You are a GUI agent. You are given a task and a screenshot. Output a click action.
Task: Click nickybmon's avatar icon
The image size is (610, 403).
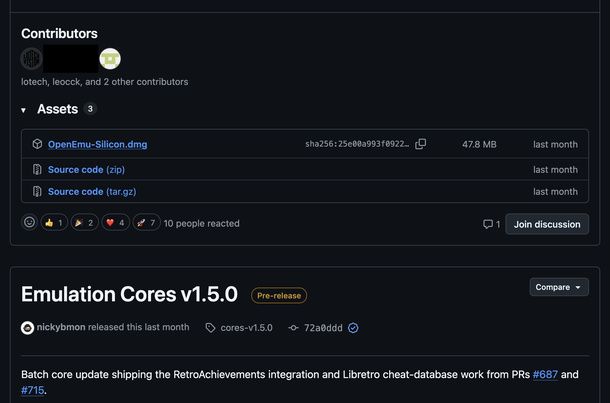click(x=27, y=328)
